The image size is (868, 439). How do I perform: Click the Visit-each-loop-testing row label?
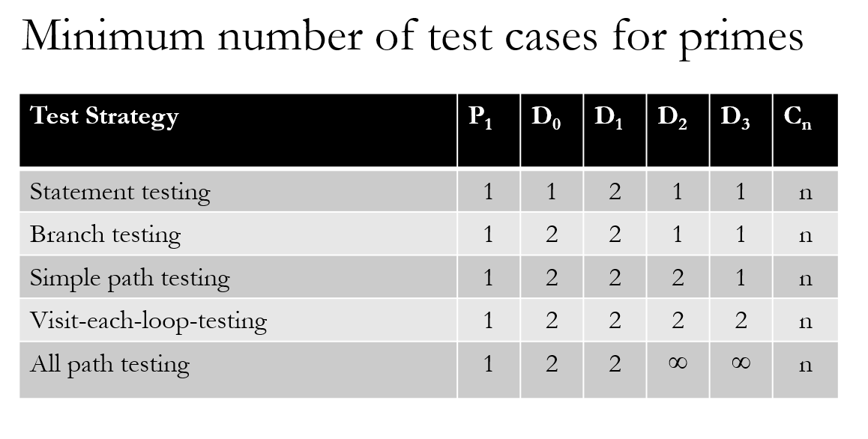tap(148, 321)
